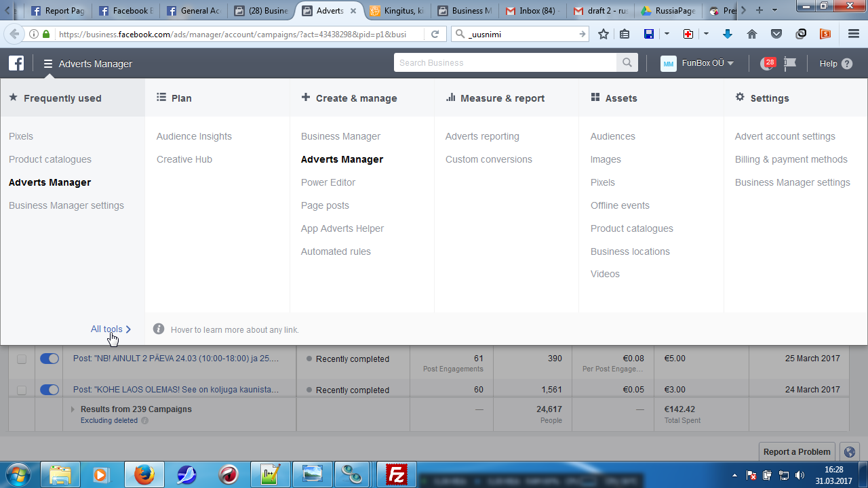Open Product catalogues under Frequently used

click(50, 159)
